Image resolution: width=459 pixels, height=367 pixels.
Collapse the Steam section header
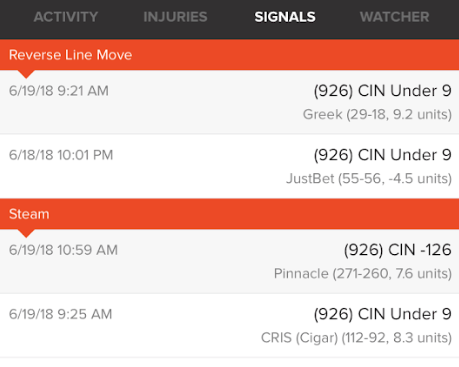[x=229, y=214]
